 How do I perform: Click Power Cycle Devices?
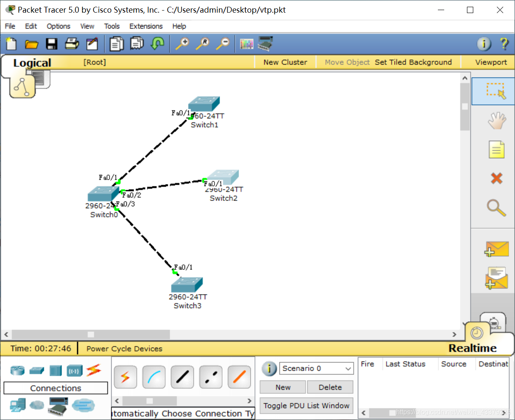(x=124, y=349)
